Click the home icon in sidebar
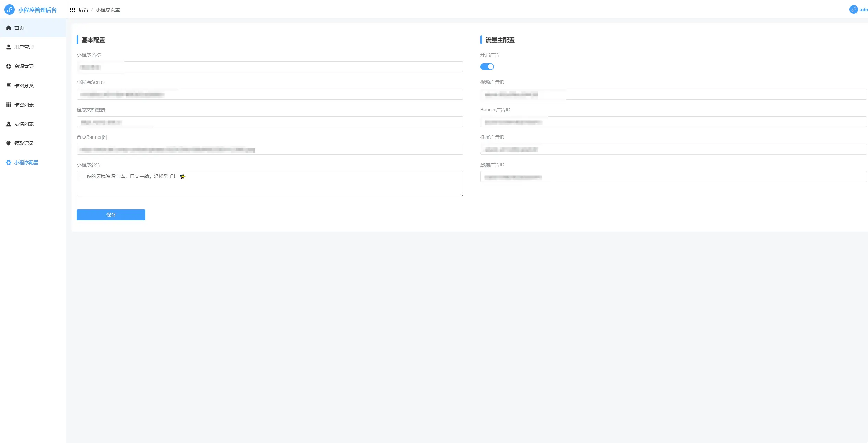The height and width of the screenshot is (443, 868). tap(9, 28)
